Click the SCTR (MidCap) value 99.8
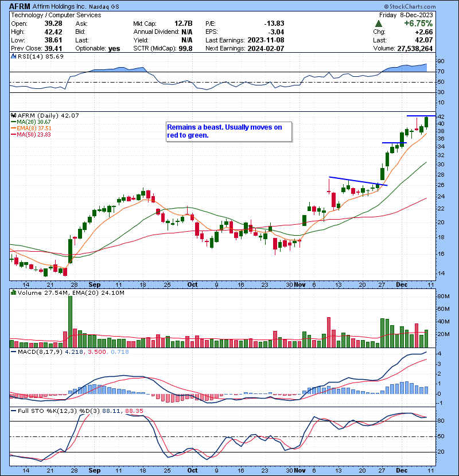Image resolution: width=459 pixels, height=476 pixels. coord(185,48)
